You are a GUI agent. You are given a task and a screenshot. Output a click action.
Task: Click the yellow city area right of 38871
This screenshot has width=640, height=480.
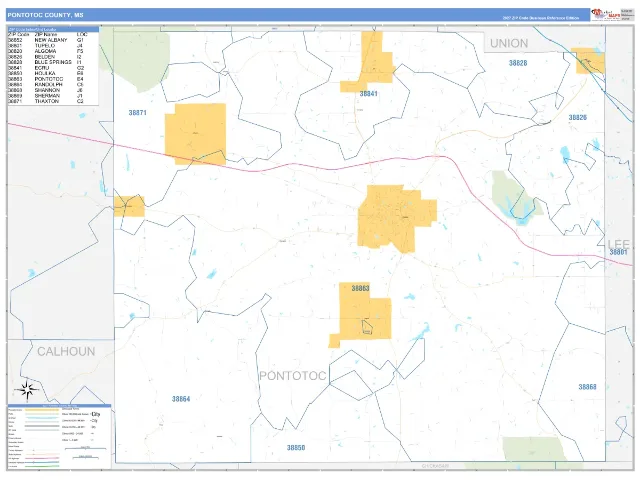196,134
